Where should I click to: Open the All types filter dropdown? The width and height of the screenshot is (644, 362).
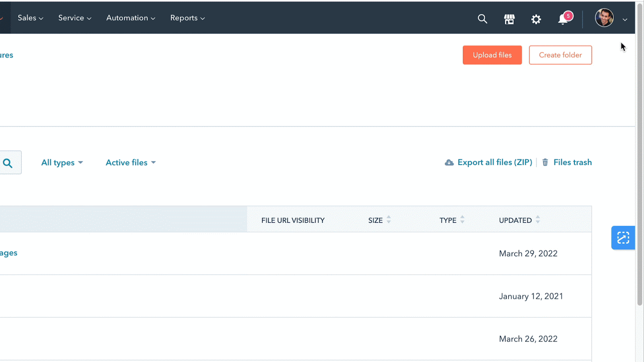62,162
